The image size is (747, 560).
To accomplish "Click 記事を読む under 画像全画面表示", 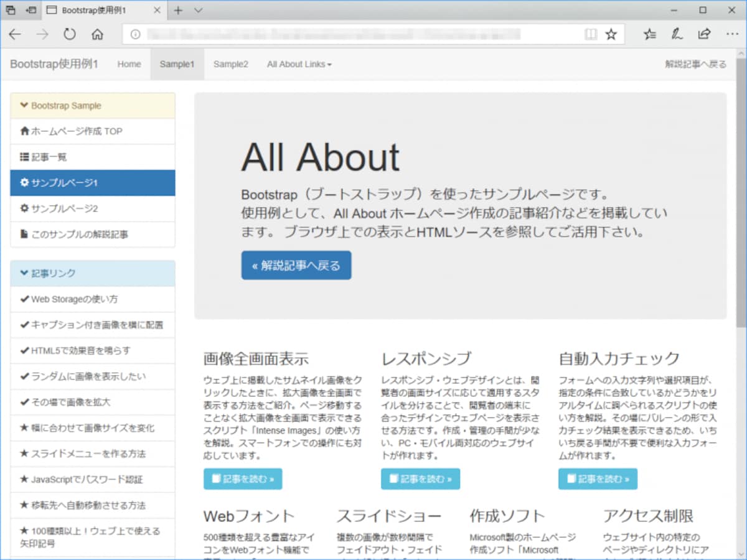I will (243, 479).
